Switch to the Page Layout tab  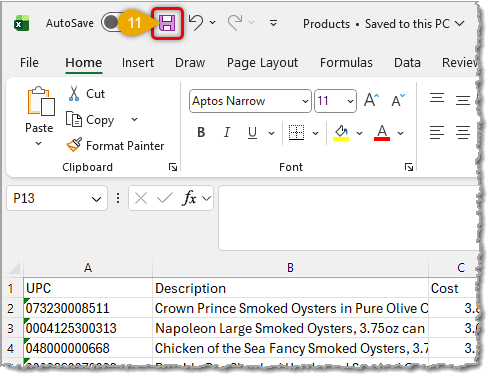[x=262, y=63]
